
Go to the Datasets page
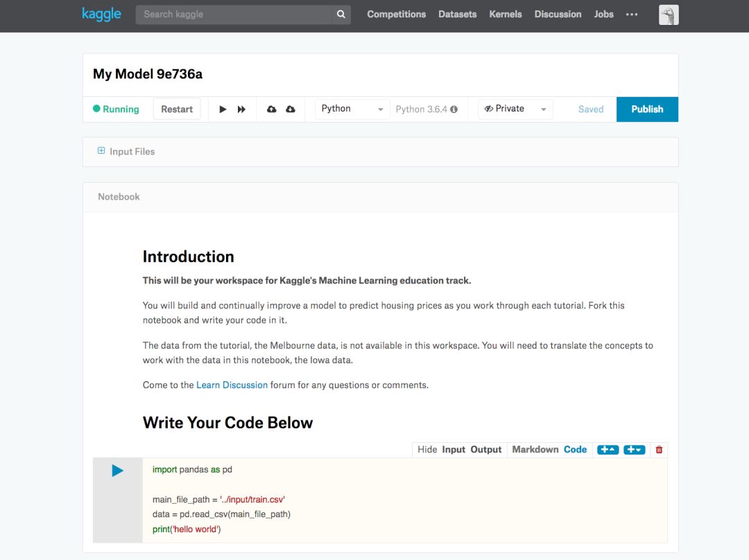tap(457, 15)
